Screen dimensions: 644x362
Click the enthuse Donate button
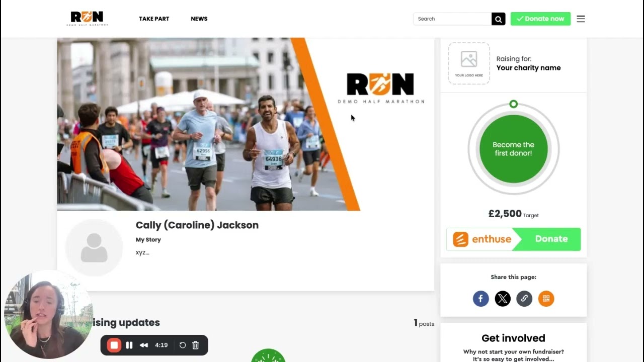pos(513,239)
